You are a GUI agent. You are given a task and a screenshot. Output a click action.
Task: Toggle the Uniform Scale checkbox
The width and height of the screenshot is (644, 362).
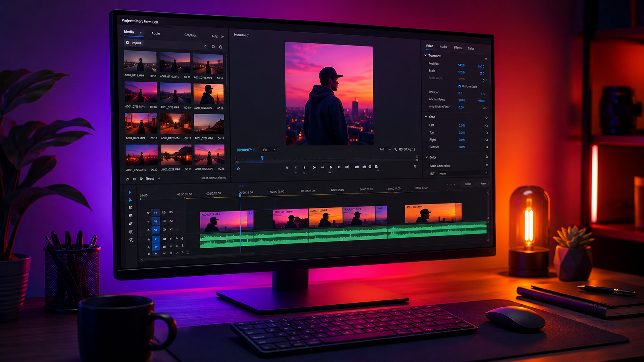click(460, 86)
